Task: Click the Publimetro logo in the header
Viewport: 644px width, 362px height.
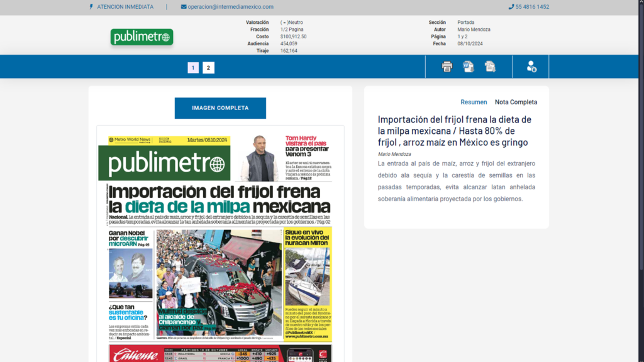Action: click(x=142, y=37)
